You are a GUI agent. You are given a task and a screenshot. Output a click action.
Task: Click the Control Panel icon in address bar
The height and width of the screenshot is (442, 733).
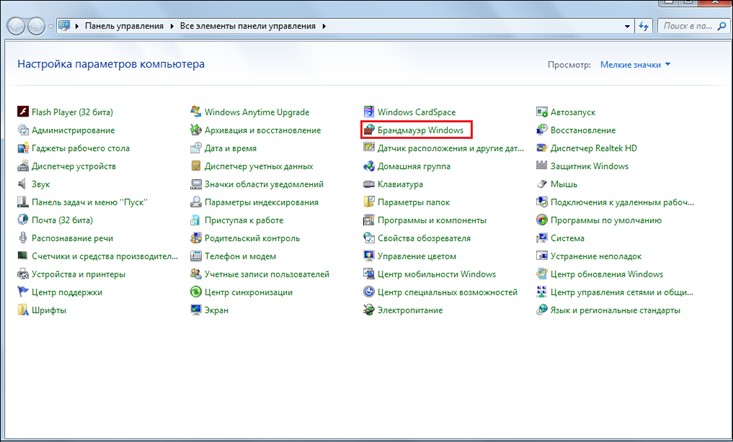[x=64, y=26]
